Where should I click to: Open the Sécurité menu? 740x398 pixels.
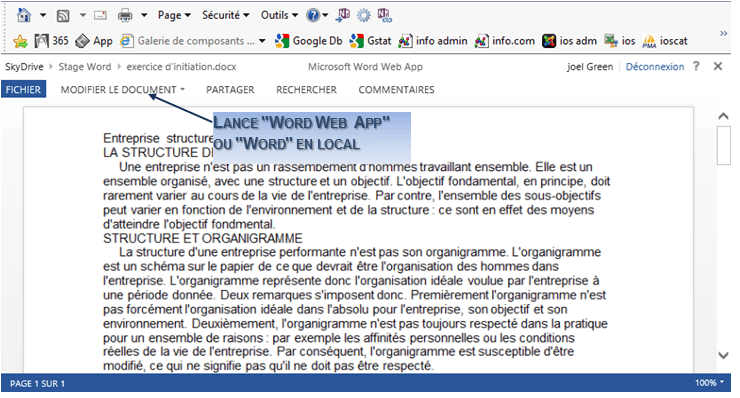226,16
